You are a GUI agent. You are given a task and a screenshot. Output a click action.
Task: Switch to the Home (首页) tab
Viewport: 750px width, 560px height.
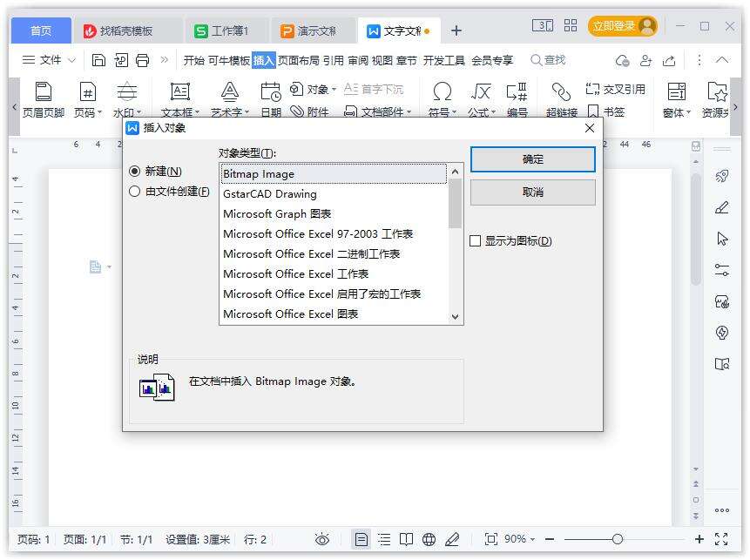click(x=41, y=31)
